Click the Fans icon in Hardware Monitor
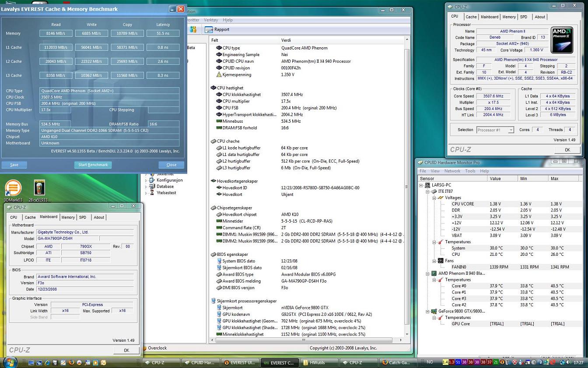588x368 pixels. pyautogui.click(x=441, y=261)
